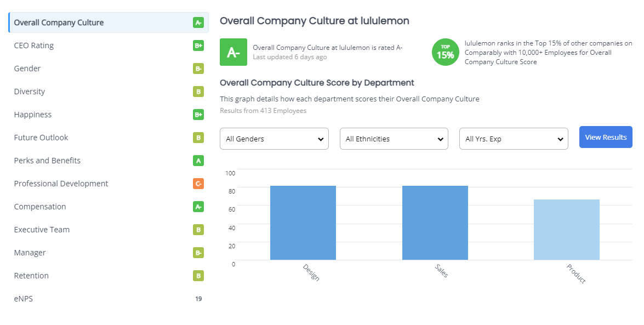Click the A- badge beside Overall Company Culture

pyautogui.click(x=198, y=22)
